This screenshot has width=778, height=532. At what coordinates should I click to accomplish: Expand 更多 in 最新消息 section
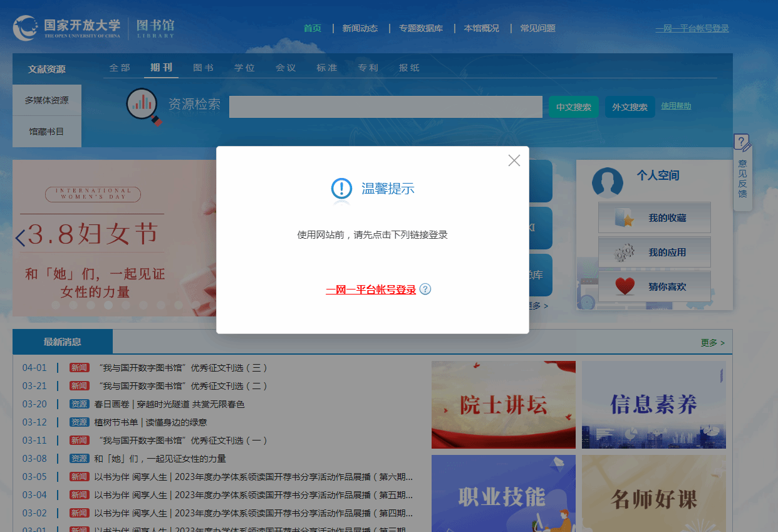click(x=712, y=343)
